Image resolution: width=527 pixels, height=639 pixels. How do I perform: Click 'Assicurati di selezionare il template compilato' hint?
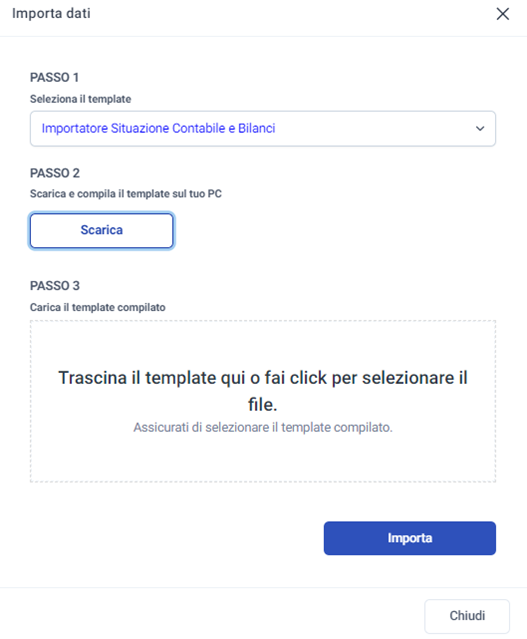(x=263, y=427)
